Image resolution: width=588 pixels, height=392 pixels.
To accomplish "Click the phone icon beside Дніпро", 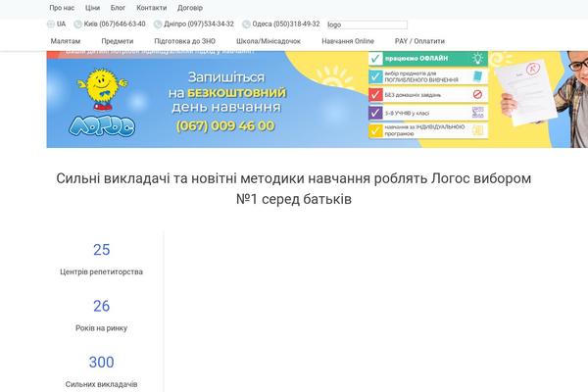I will pyautogui.click(x=158, y=24).
